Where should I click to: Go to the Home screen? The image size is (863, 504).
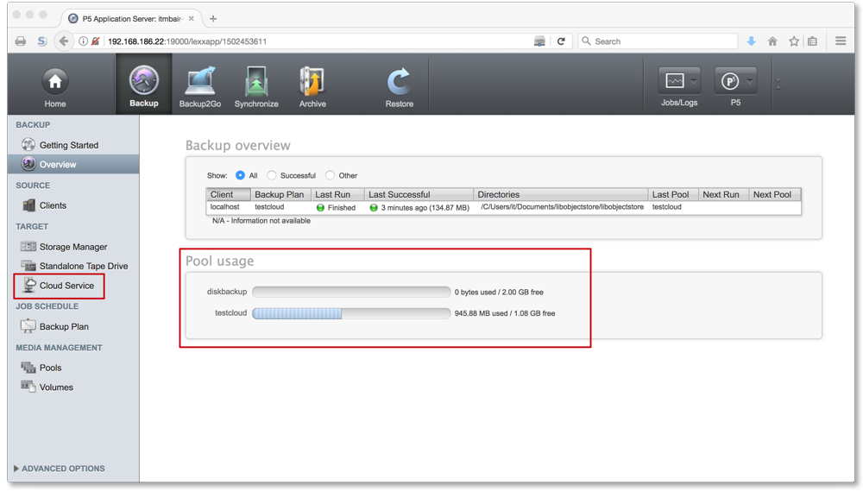coord(54,84)
